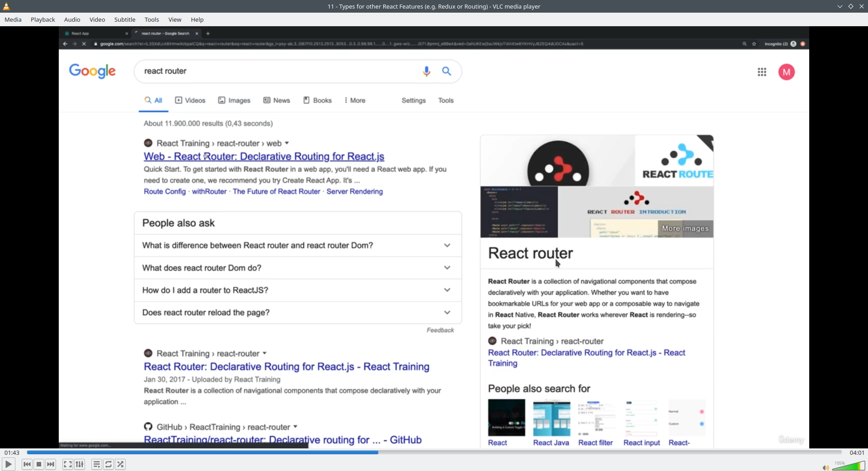Viewport: 868px width, 471px height.
Task: Close the React App browser tab
Action: 127,33
